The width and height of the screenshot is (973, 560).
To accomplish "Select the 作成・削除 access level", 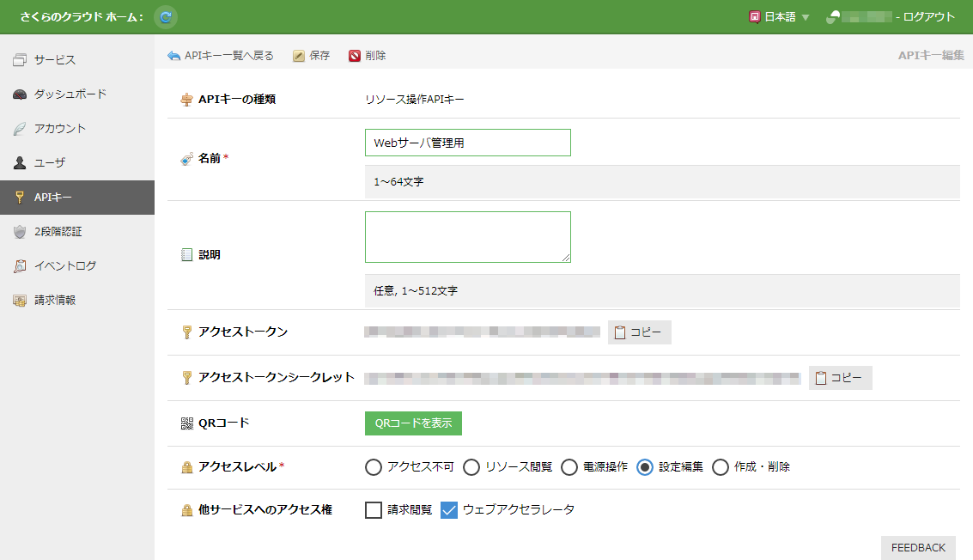I will (x=721, y=467).
